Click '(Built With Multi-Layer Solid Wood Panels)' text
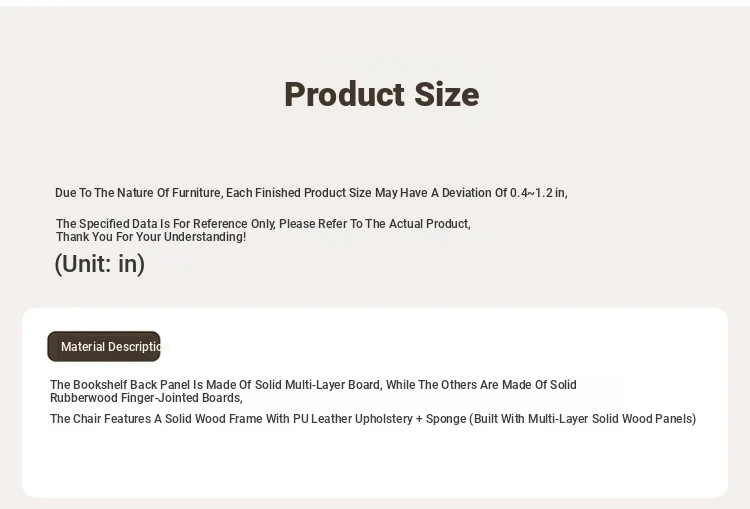Image resolution: width=750 pixels, height=509 pixels. [583, 419]
